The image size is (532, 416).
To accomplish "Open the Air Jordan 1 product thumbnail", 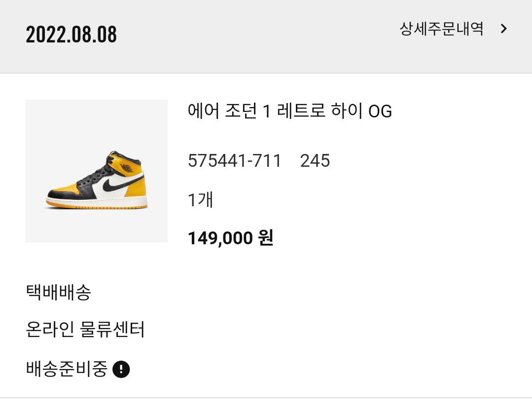I will [97, 171].
